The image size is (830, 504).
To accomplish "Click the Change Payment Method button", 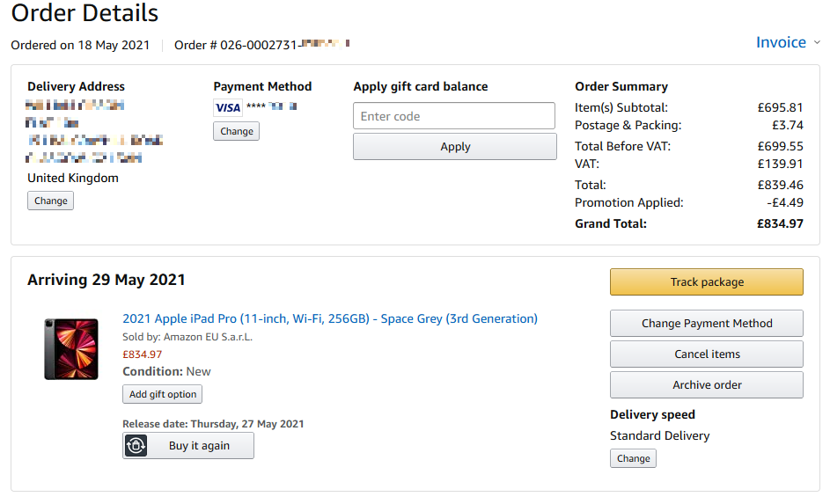I will (706, 323).
